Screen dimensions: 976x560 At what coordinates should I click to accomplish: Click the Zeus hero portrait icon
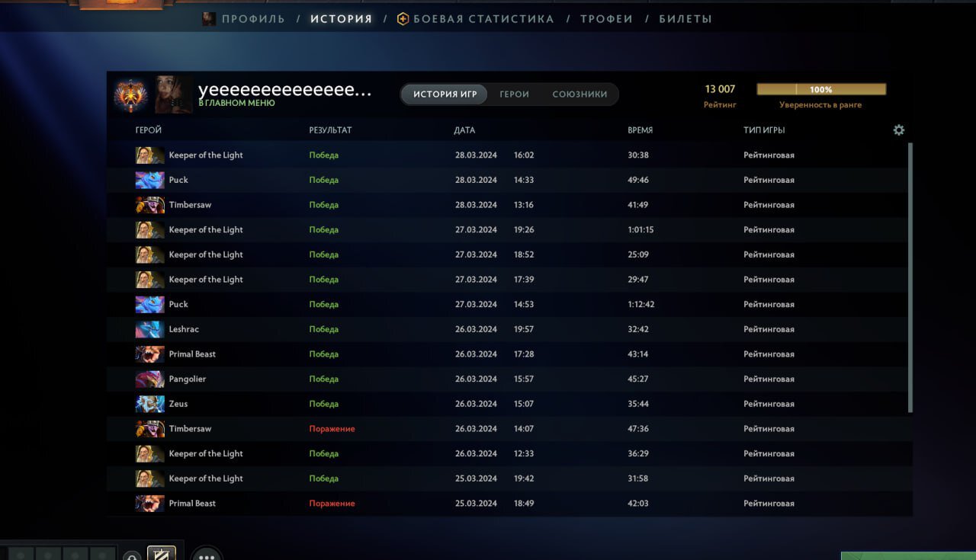[x=149, y=404]
